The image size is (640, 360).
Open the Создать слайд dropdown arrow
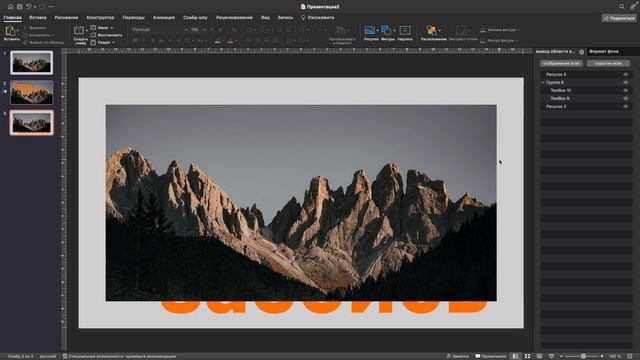pyautogui.click(x=87, y=31)
